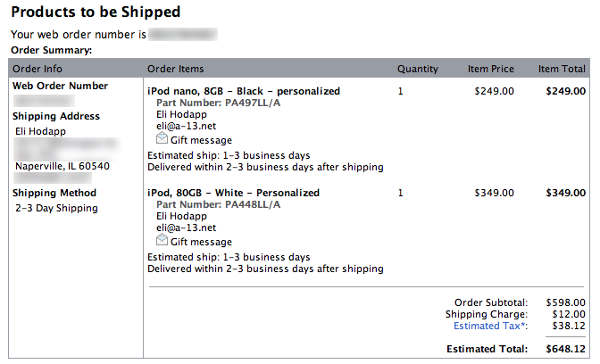Screen dimensions: 600x364
Task: Click the Quantity column header
Action: 418,69
